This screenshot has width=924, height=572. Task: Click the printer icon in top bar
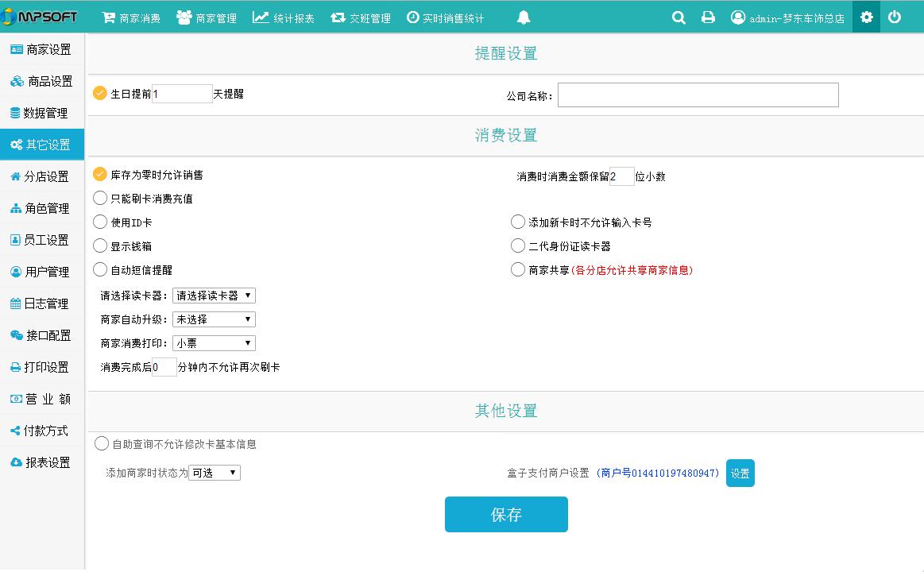coord(708,17)
